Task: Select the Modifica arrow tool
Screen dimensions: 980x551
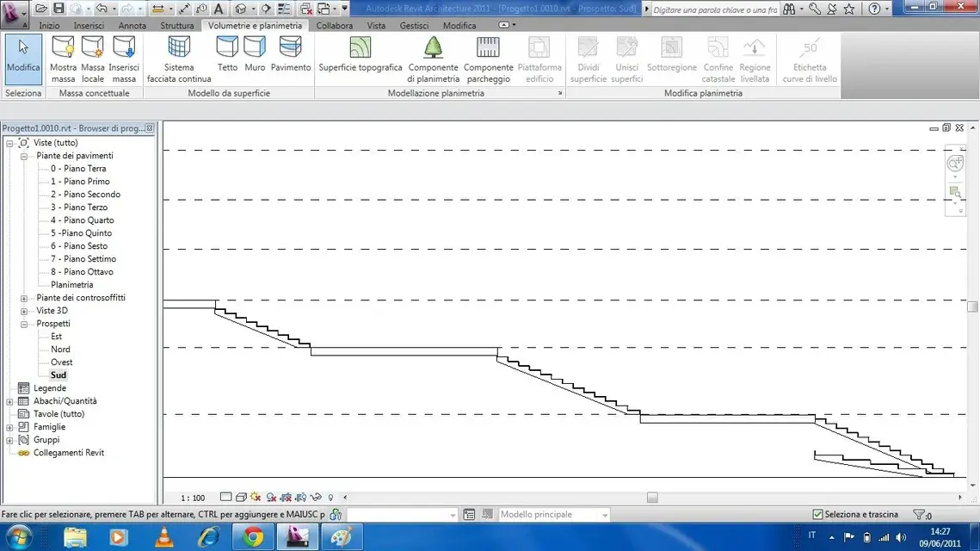Action: coord(23,59)
